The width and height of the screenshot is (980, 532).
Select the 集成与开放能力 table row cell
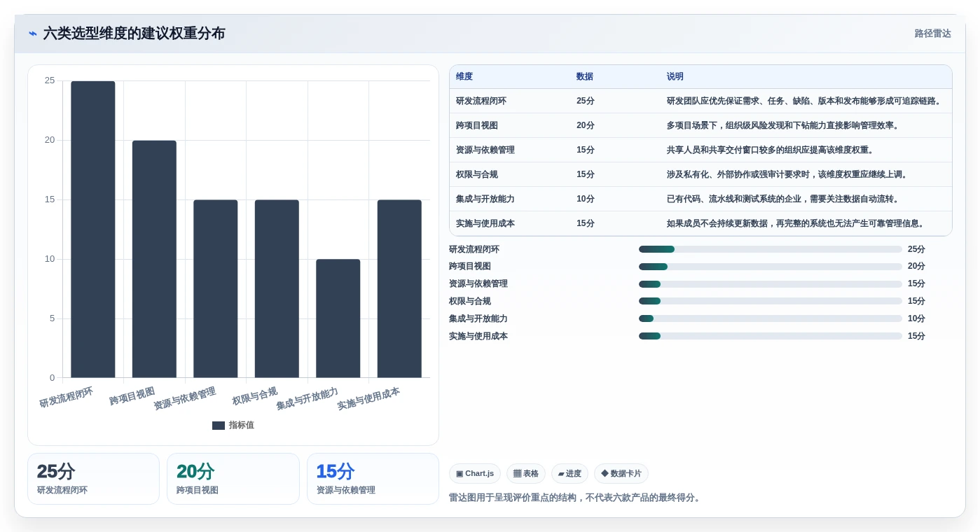click(485, 199)
